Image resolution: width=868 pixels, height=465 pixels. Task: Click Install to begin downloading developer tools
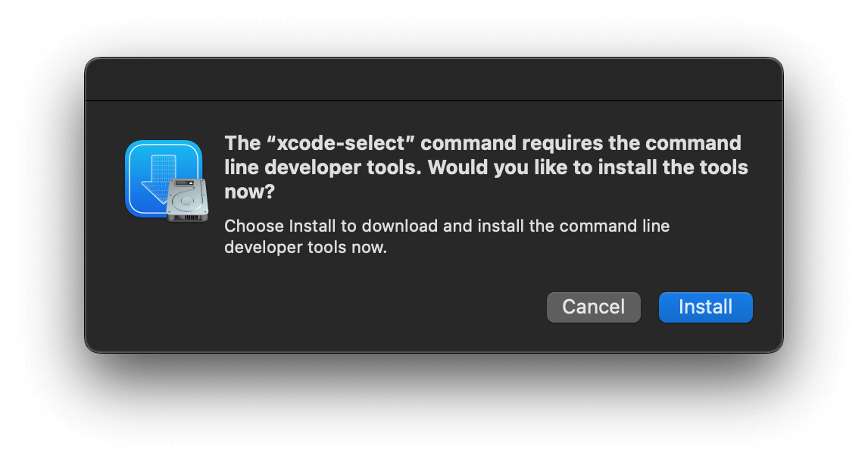pos(705,307)
